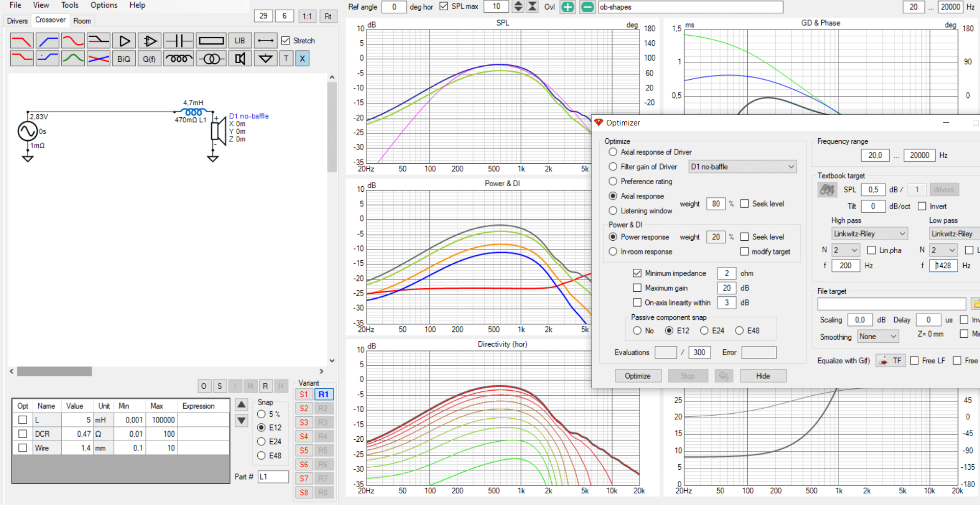Select the Preference rating radio button
The image size is (980, 505).
click(x=613, y=181)
